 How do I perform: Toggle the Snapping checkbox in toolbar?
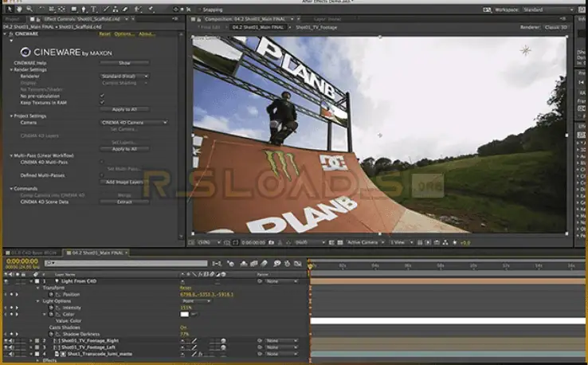(x=199, y=10)
